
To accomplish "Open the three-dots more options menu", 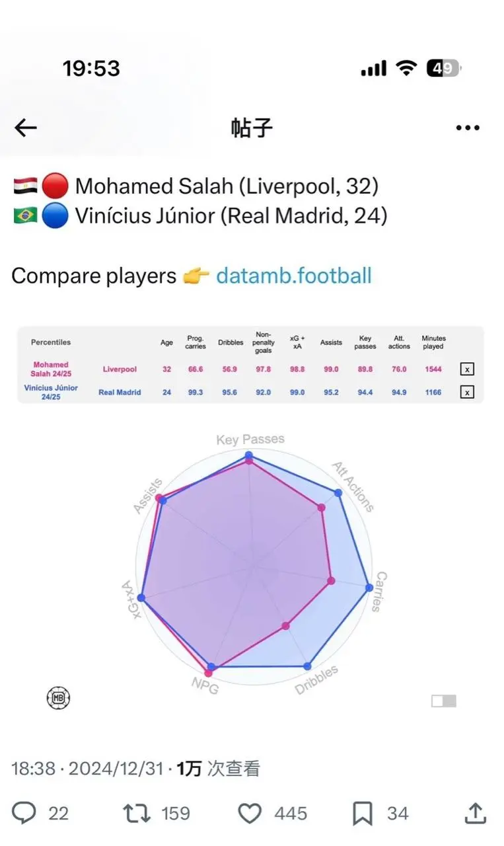I will click(468, 128).
